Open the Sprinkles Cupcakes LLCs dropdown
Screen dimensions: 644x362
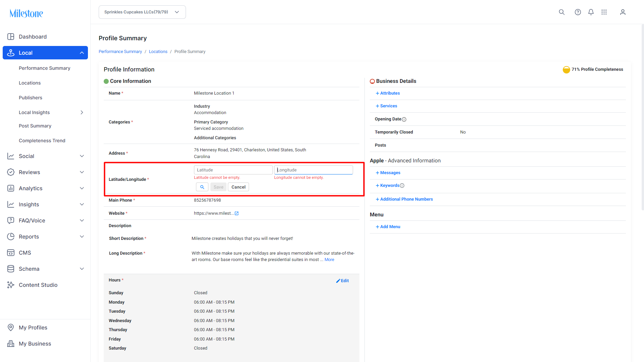pyautogui.click(x=142, y=12)
